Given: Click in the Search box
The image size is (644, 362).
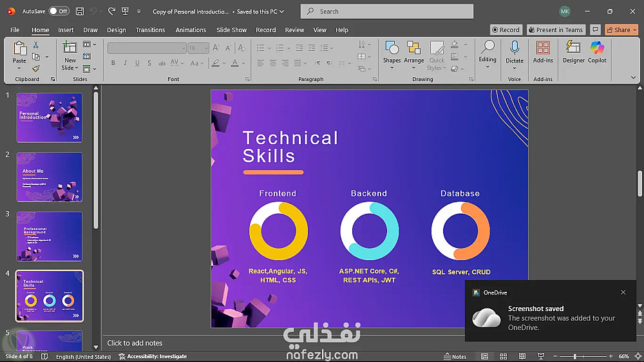Looking at the screenshot, I should (387, 12).
